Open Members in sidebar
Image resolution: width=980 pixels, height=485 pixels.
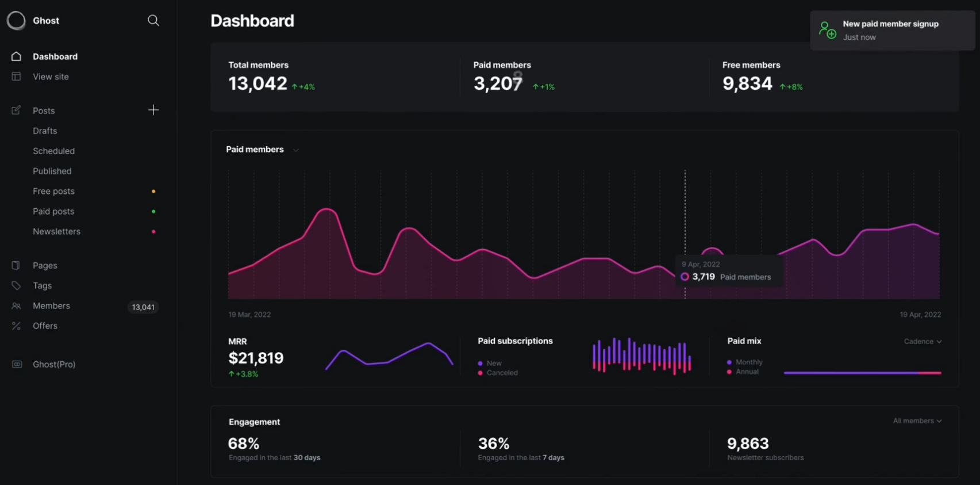click(51, 305)
